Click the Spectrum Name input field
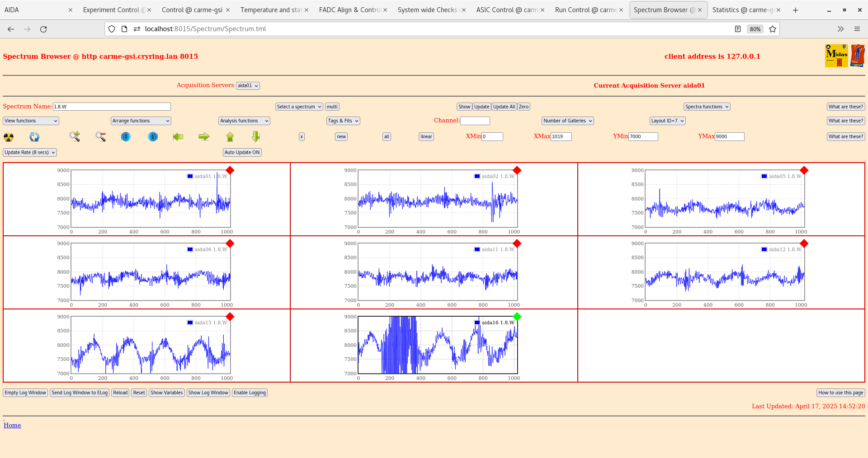 (112, 107)
